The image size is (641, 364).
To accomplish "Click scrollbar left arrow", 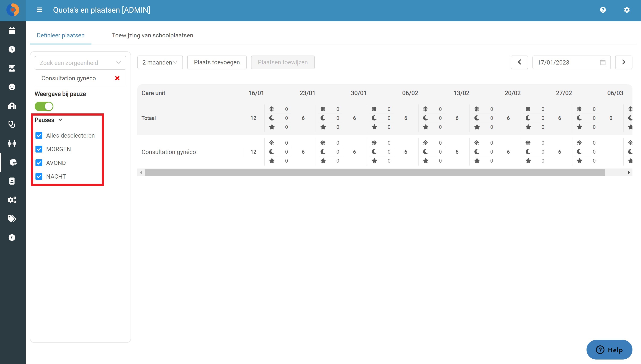I will 141,173.
